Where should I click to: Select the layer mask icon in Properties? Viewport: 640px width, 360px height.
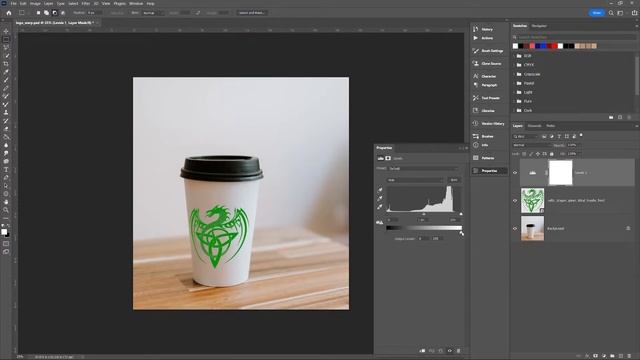388,158
